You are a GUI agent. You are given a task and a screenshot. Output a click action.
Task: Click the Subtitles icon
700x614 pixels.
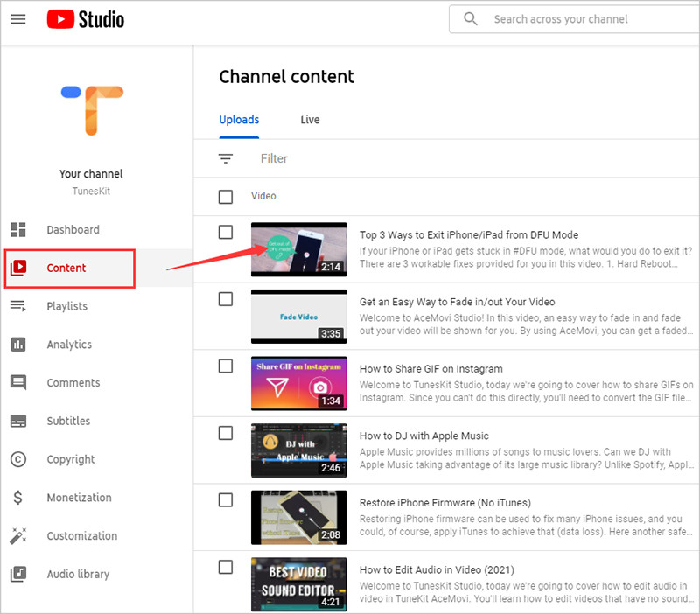tap(18, 422)
